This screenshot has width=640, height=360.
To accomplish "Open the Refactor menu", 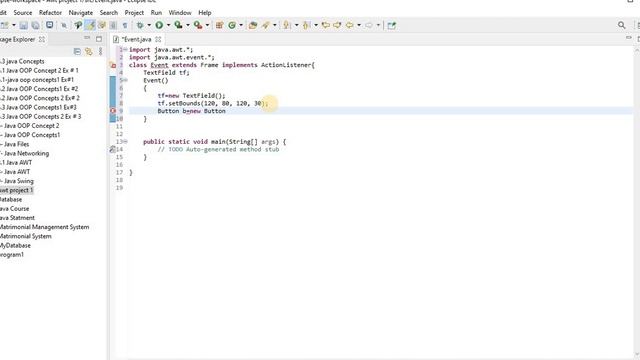I will click(50, 13).
